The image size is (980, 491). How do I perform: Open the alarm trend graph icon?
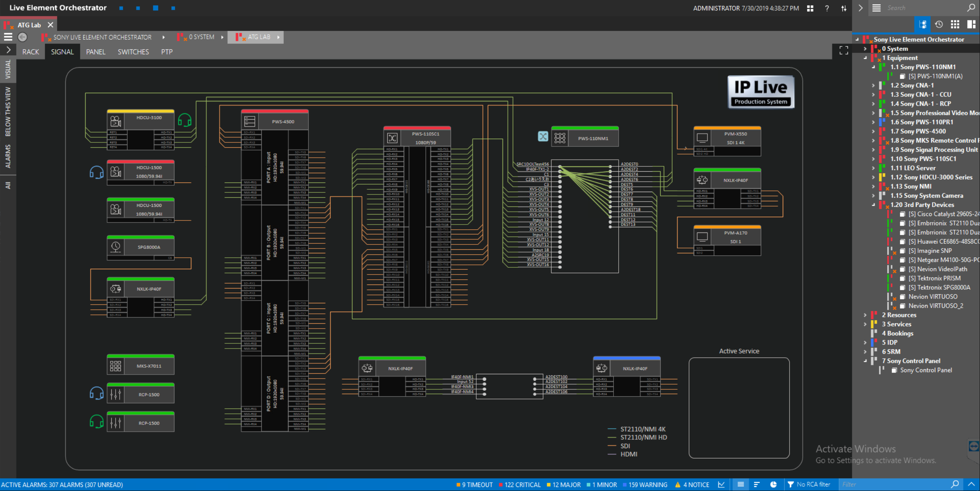721,485
